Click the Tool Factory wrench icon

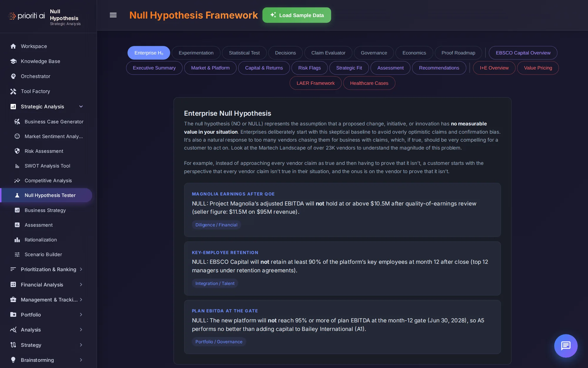tap(13, 91)
